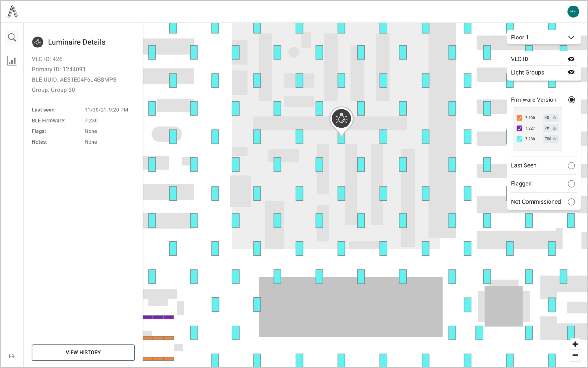This screenshot has height=368, width=588.
Task: Open the search tool in sidebar
Action: pyautogui.click(x=12, y=38)
